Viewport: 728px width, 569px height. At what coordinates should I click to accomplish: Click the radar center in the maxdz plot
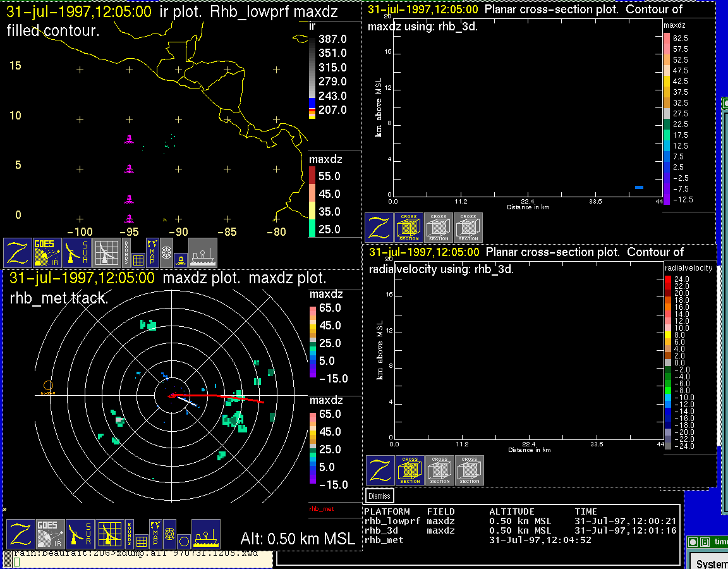[171, 396]
